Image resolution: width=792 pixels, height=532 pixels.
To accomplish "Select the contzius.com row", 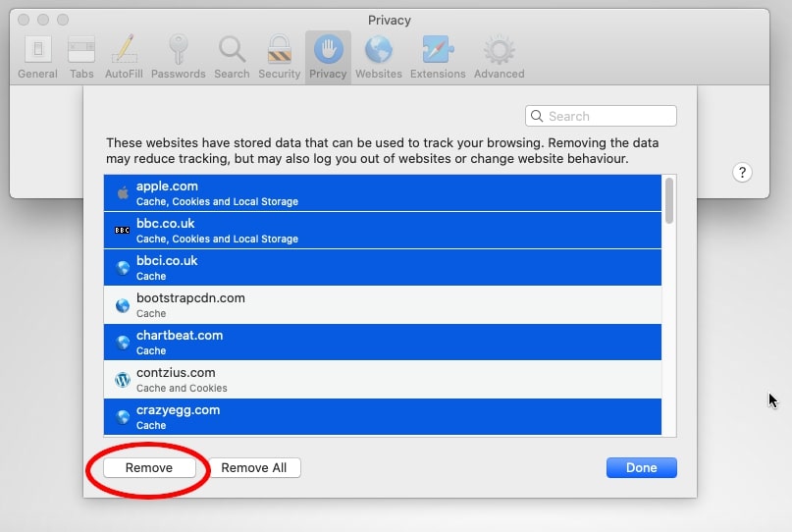I will tap(383, 380).
